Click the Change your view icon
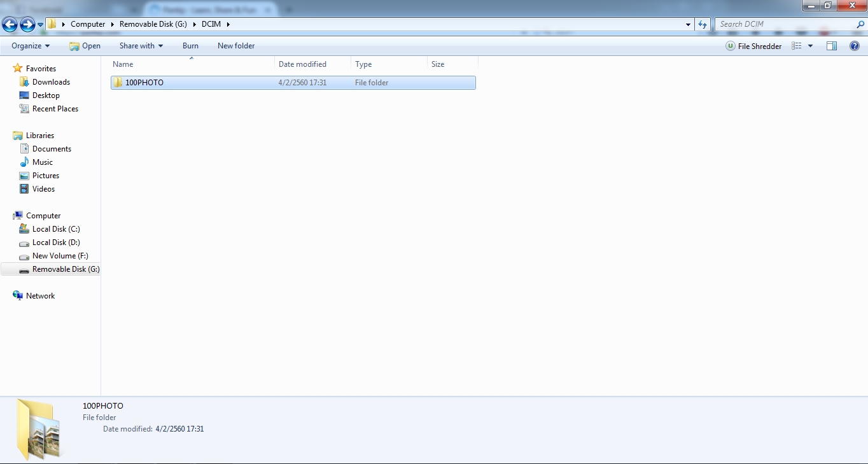 pyautogui.click(x=797, y=46)
